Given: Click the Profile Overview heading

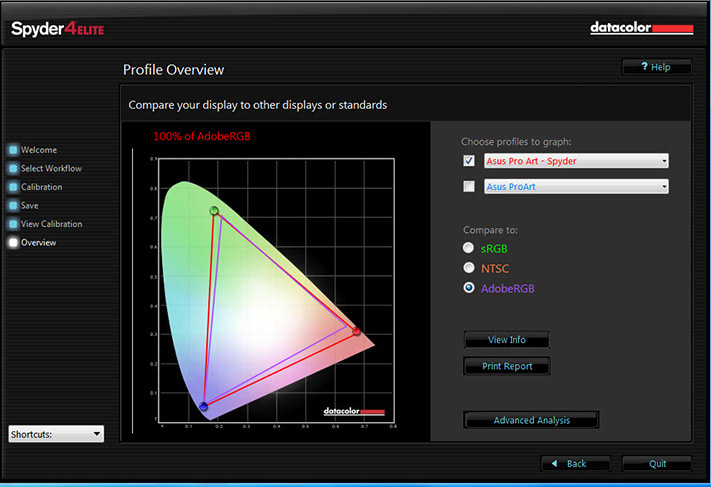Looking at the screenshot, I should [x=174, y=70].
